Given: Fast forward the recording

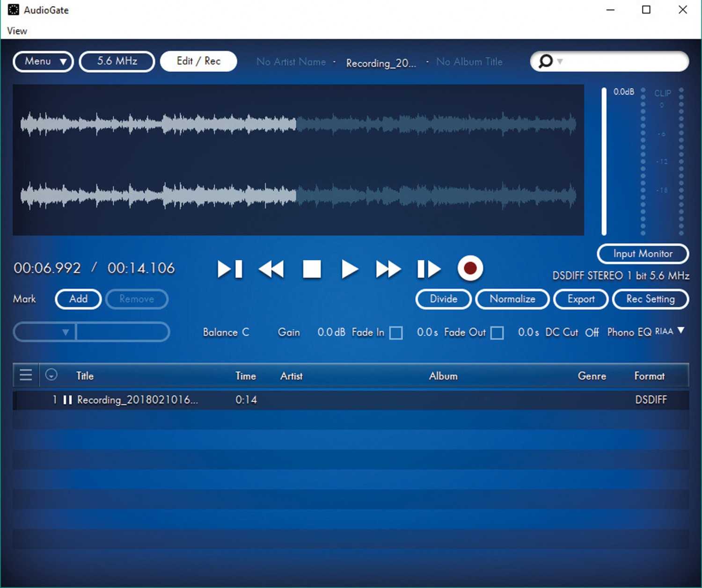Looking at the screenshot, I should coord(388,269).
